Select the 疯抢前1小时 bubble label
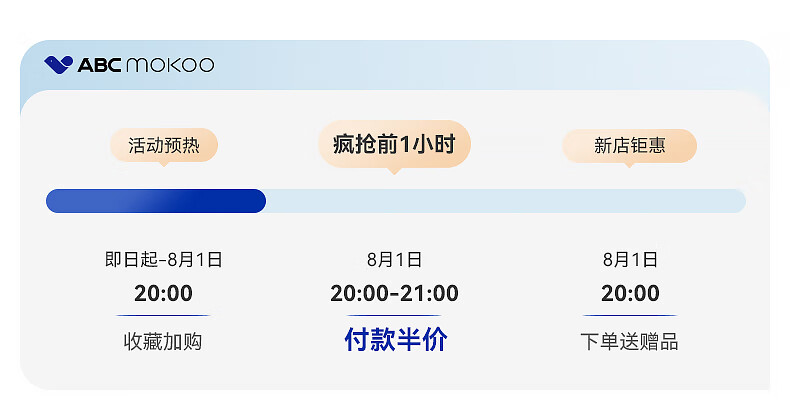 [394, 144]
